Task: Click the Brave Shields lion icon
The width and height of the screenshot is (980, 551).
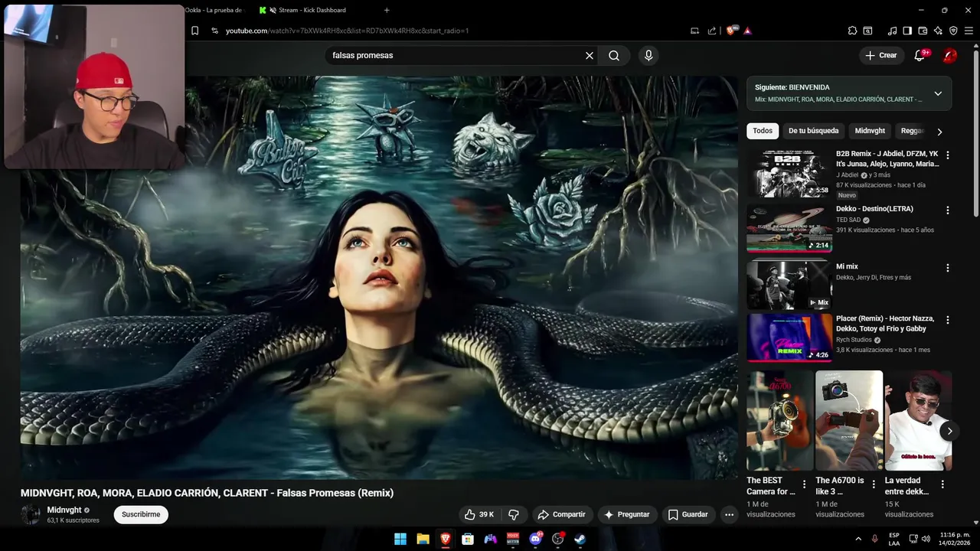Action: pyautogui.click(x=731, y=31)
